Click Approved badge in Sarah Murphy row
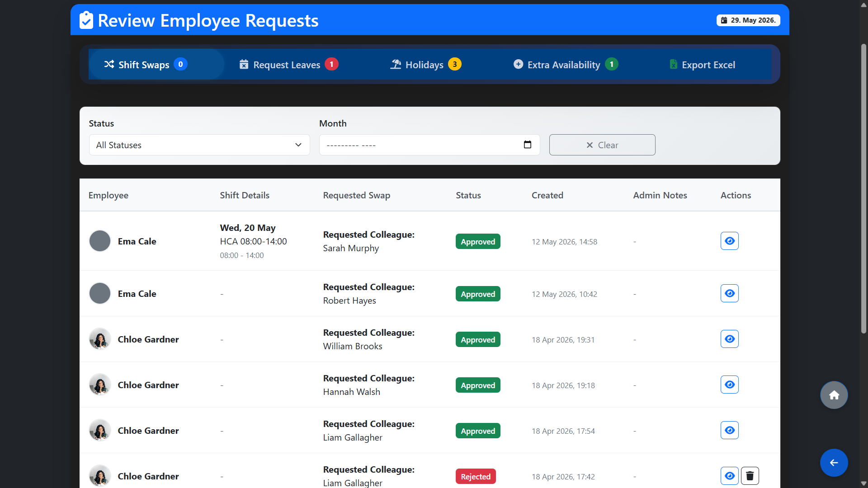Image resolution: width=868 pixels, height=488 pixels. [478, 241]
